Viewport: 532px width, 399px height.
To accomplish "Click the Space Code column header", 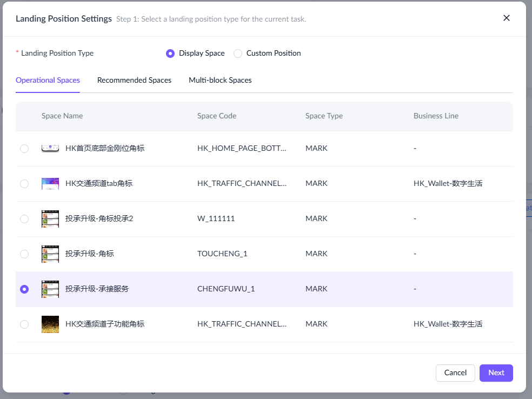I will click(x=217, y=116).
